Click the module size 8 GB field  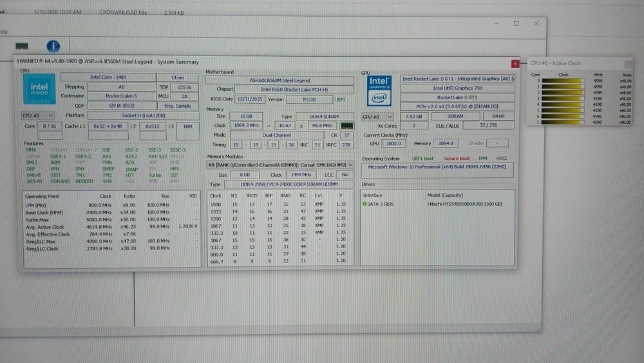245,175
